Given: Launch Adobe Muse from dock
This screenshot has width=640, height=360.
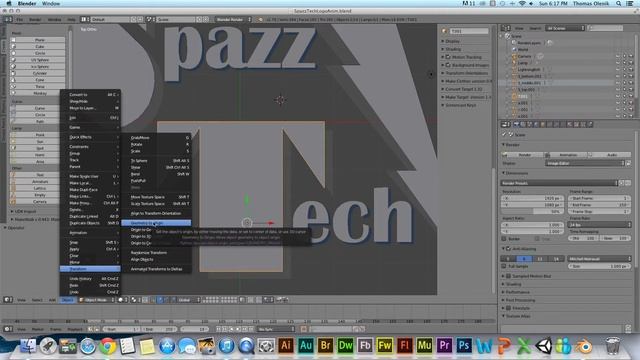Looking at the screenshot, I should click(424, 345).
